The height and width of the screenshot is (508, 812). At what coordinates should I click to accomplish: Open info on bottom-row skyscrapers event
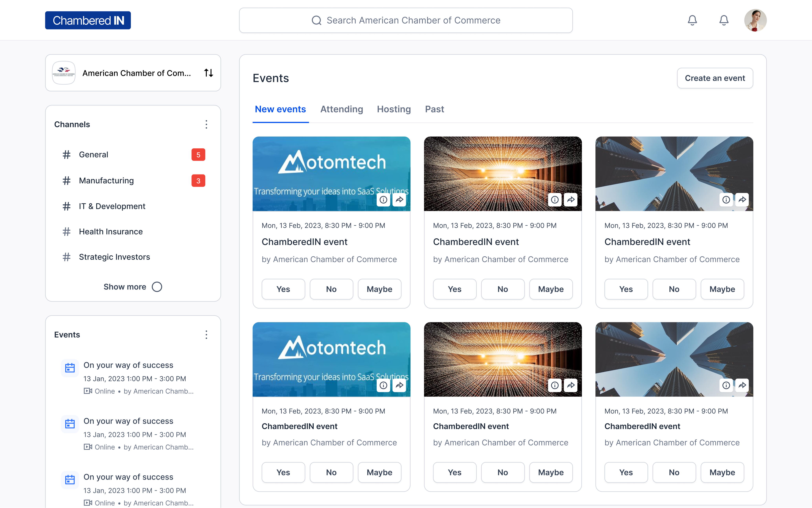pyautogui.click(x=726, y=385)
